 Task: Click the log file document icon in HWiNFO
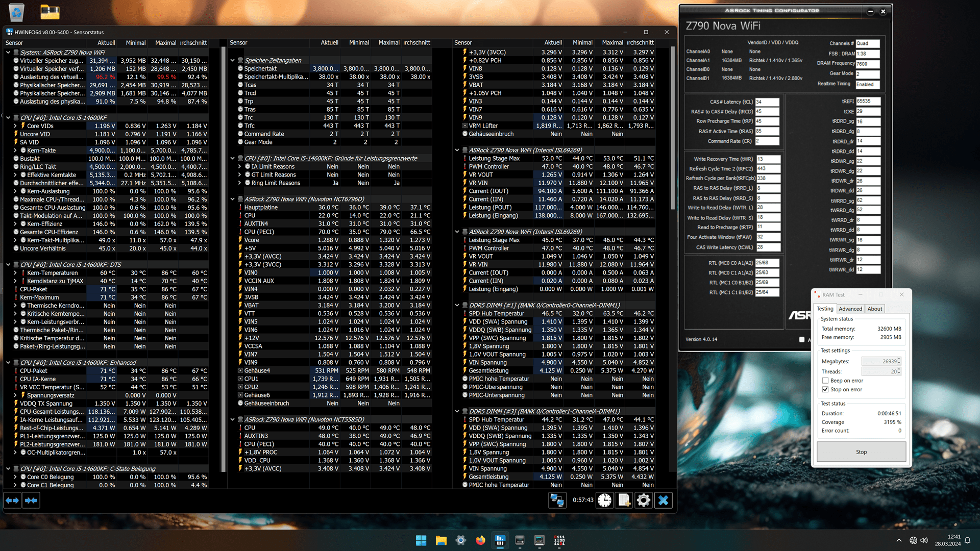click(x=624, y=500)
